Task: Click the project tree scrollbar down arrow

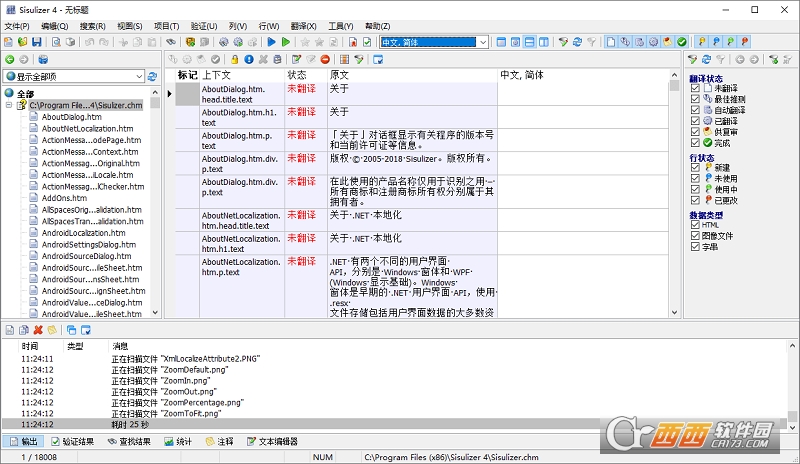Action: (x=155, y=312)
